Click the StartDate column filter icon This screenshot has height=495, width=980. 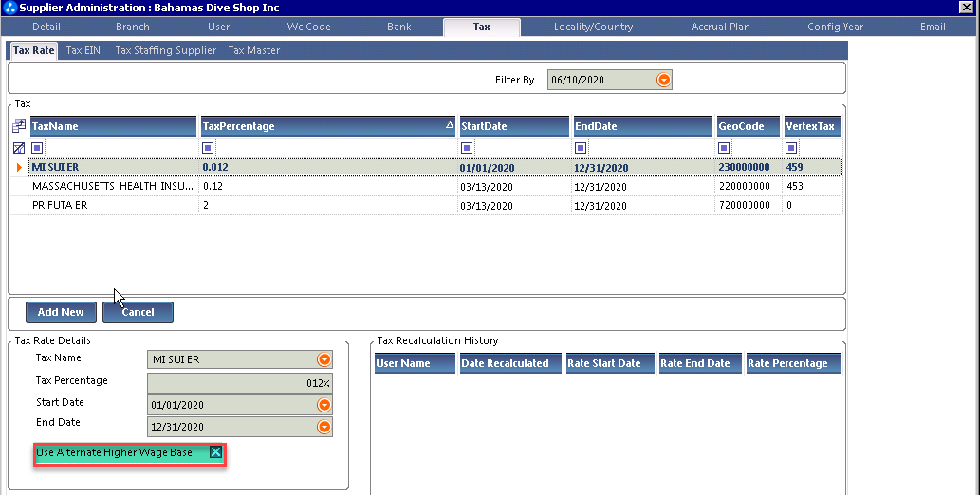(x=467, y=148)
